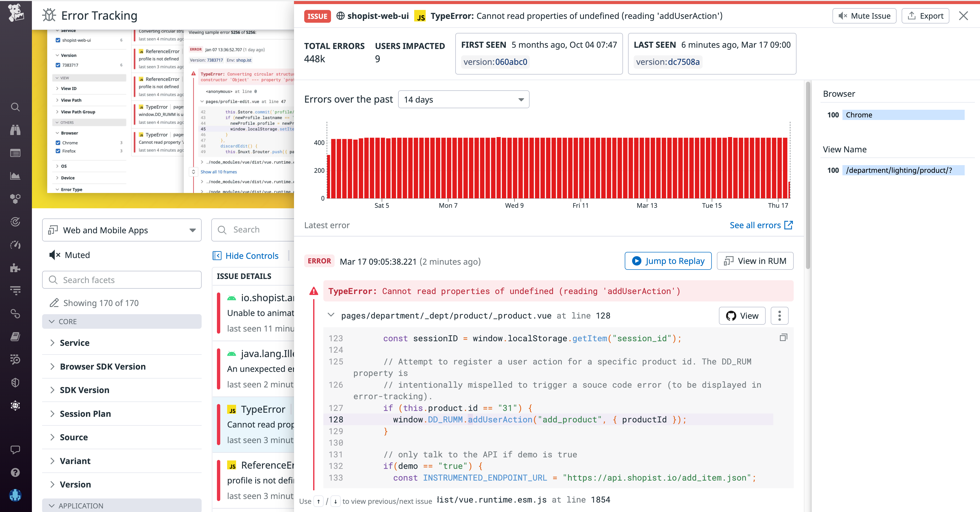Open the RUM speedometer sidebar icon
Screen dimensions: 980x512
pos(15,245)
